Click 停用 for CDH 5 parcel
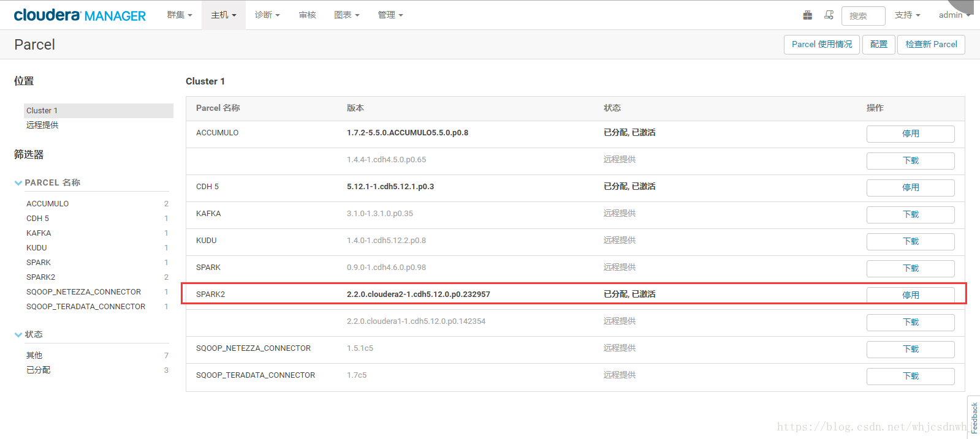 point(910,187)
